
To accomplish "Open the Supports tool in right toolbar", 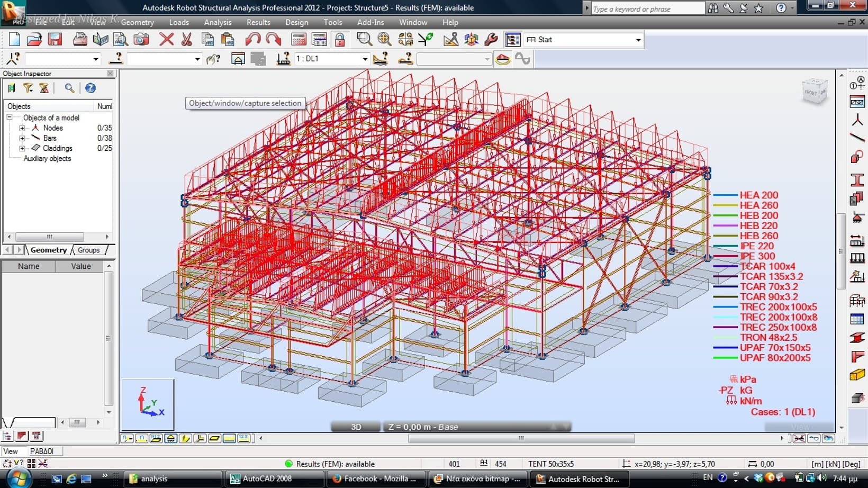I will pos(857,217).
